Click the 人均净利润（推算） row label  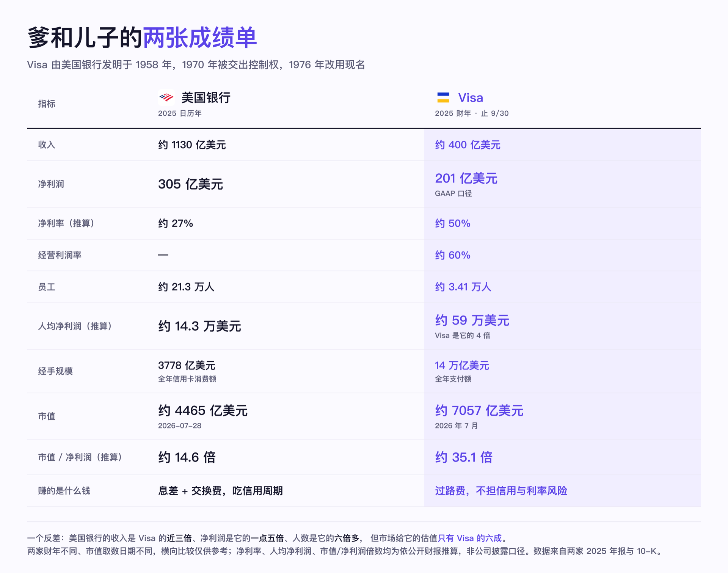pyautogui.click(x=75, y=326)
